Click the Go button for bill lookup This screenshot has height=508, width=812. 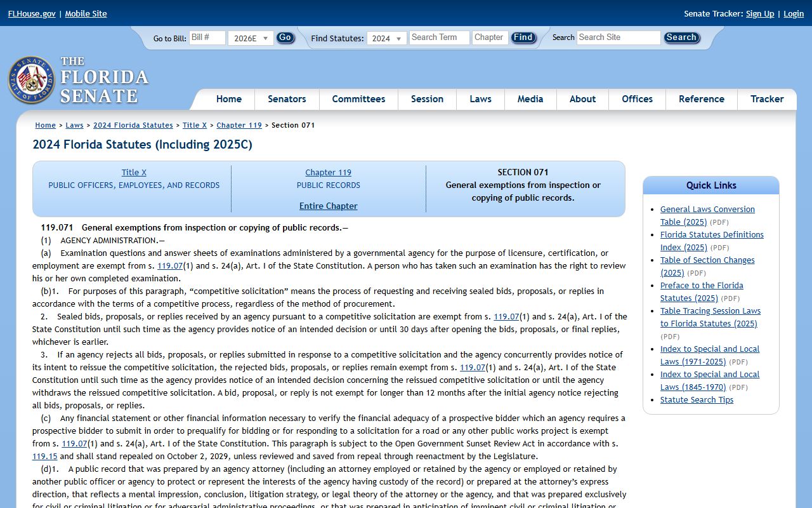tap(285, 37)
